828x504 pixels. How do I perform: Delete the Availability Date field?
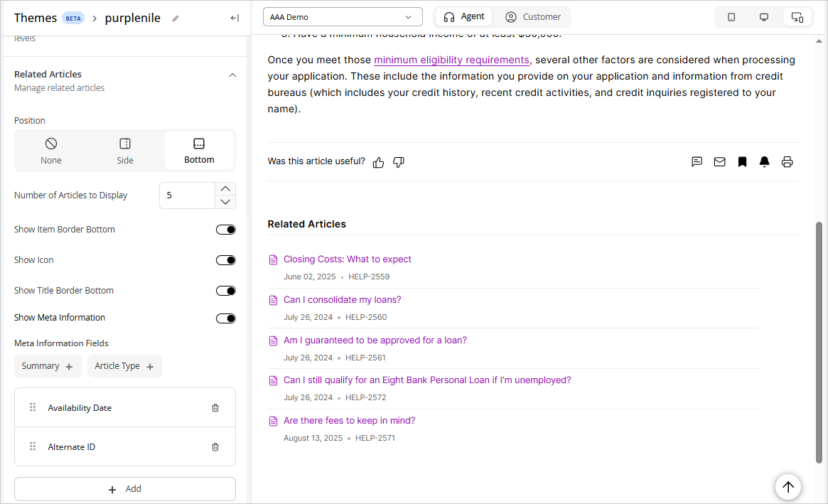pyautogui.click(x=215, y=408)
